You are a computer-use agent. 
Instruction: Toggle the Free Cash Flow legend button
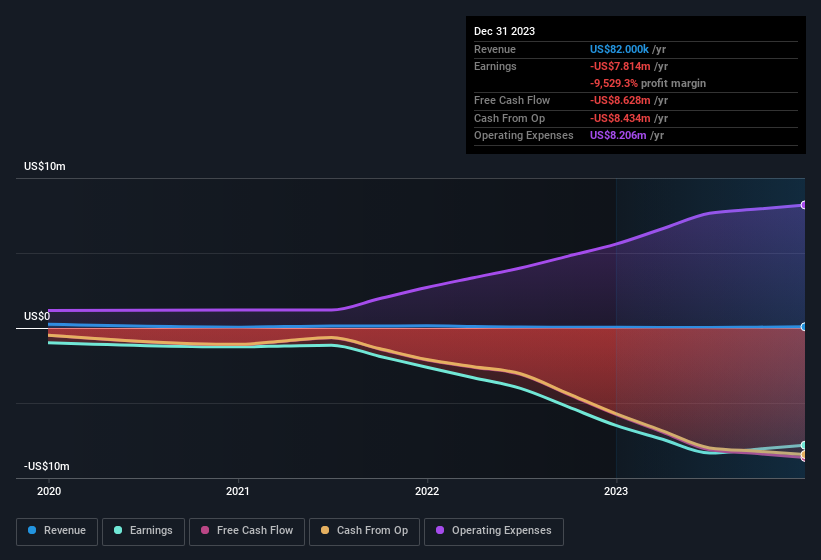click(247, 531)
